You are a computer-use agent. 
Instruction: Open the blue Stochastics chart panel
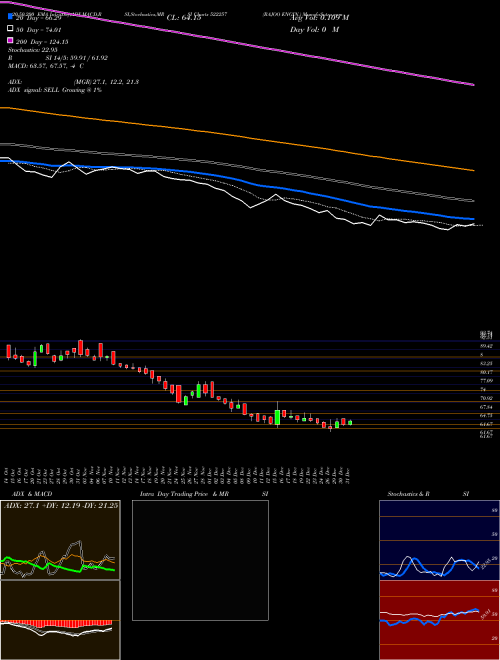(x=439, y=540)
